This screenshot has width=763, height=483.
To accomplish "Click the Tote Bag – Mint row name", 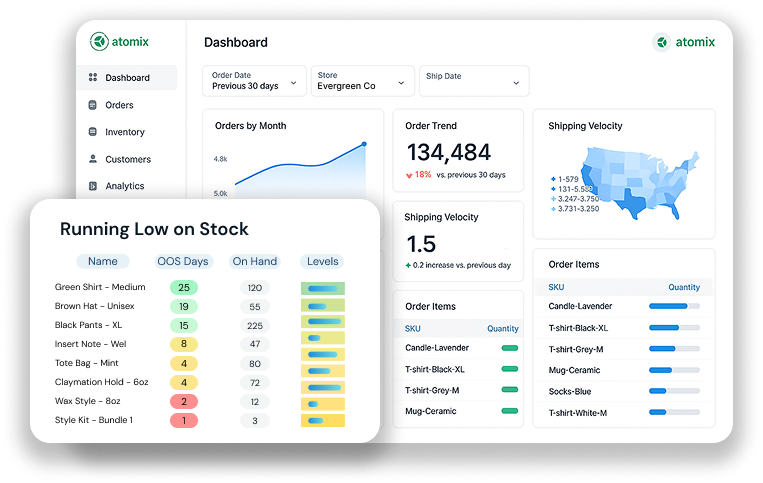I will 87,363.
